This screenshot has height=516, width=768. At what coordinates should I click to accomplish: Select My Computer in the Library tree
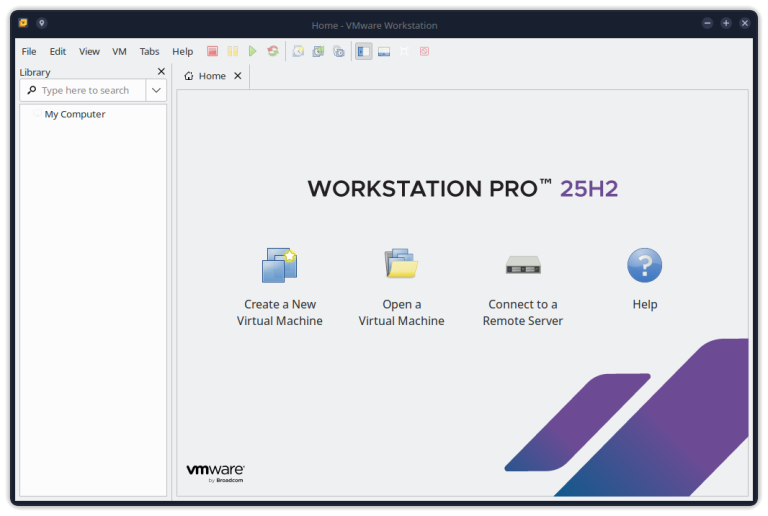(75, 114)
